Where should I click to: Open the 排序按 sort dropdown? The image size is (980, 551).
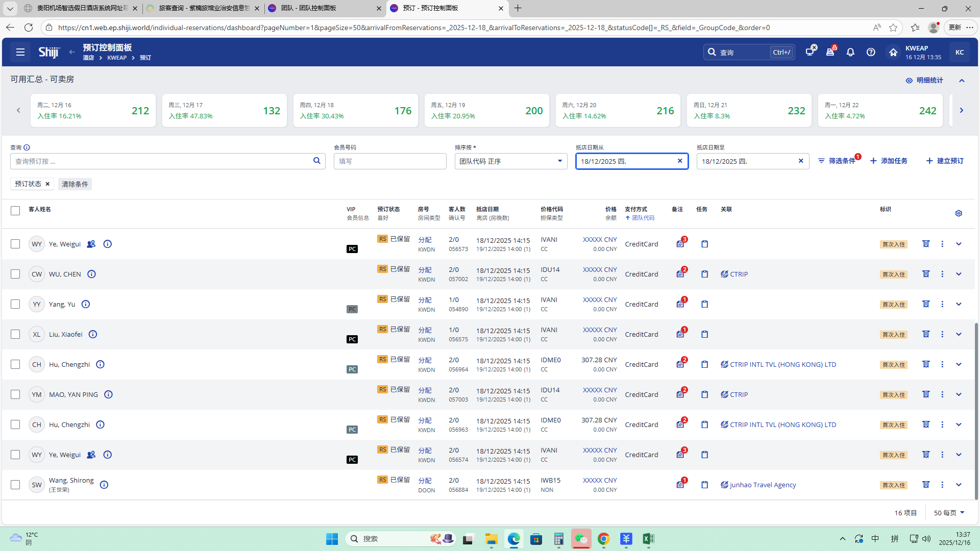510,161
